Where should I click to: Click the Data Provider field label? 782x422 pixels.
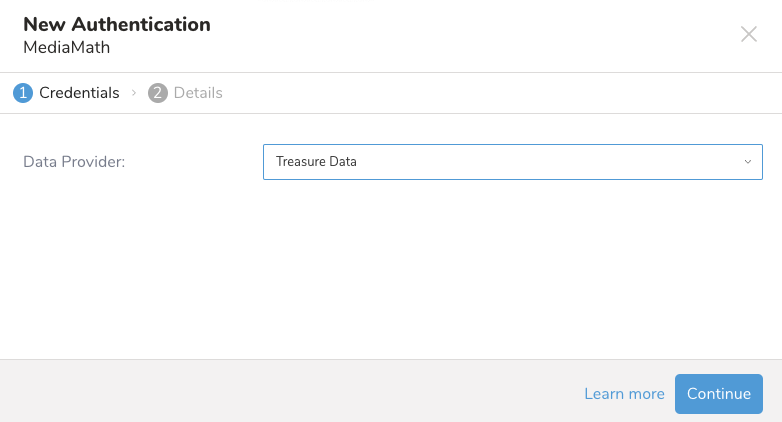[x=74, y=162]
